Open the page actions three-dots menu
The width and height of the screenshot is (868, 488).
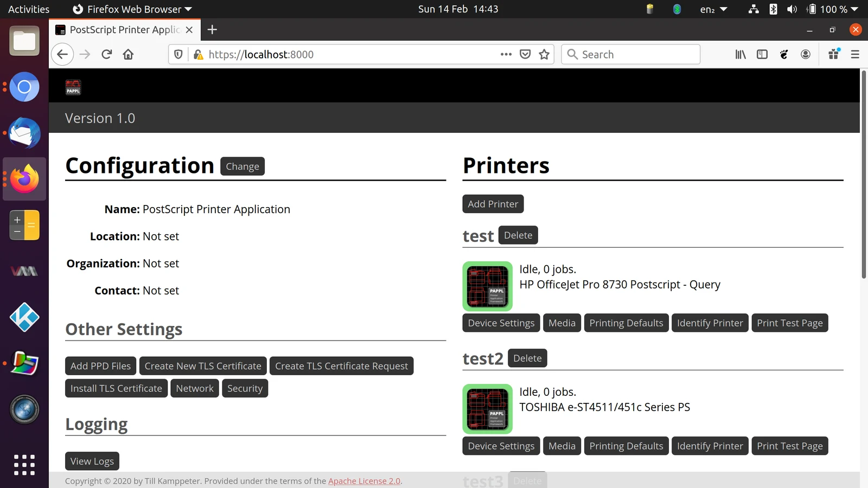coord(506,54)
